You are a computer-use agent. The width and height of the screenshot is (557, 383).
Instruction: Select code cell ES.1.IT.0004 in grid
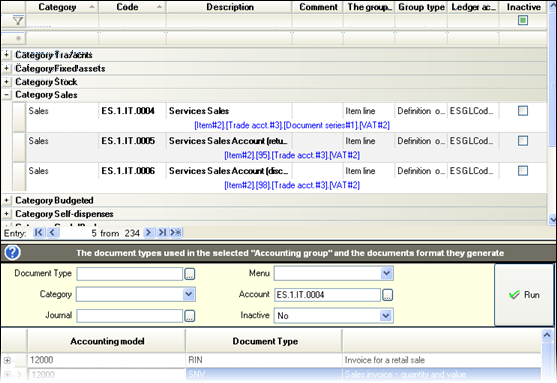click(132, 111)
